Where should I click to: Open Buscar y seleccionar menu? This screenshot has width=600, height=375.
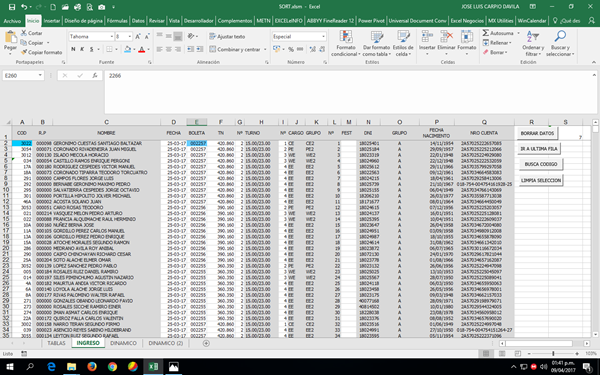(560, 44)
